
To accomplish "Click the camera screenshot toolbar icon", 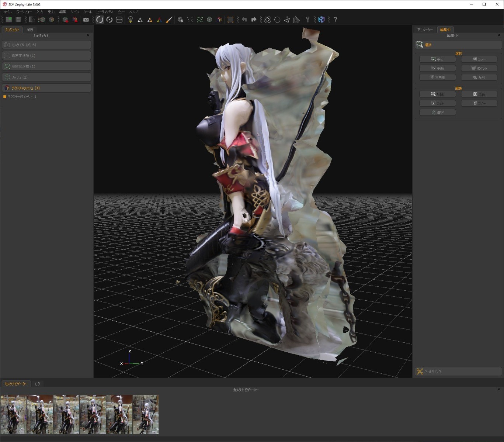I will coord(86,20).
